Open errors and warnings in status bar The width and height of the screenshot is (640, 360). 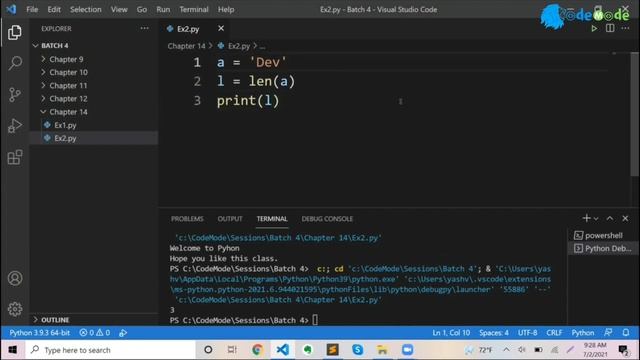[95, 333]
